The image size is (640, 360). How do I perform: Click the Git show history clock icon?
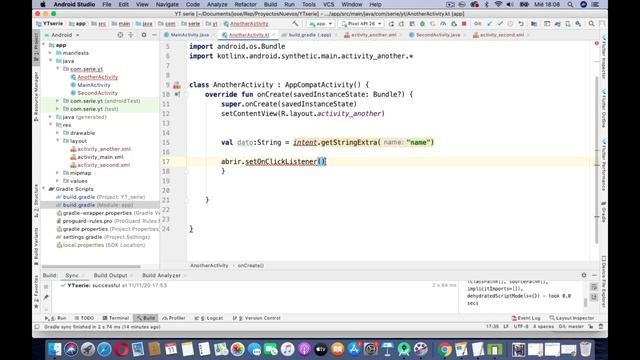(x=510, y=24)
